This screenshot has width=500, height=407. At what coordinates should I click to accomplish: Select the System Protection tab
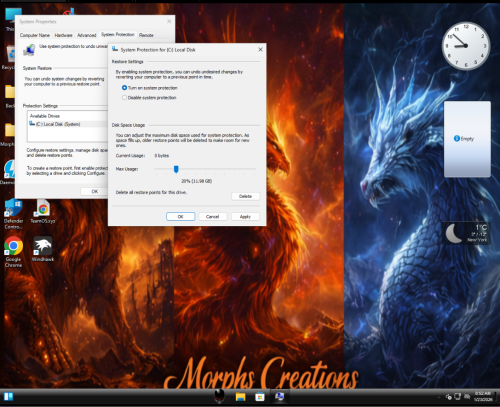point(118,34)
